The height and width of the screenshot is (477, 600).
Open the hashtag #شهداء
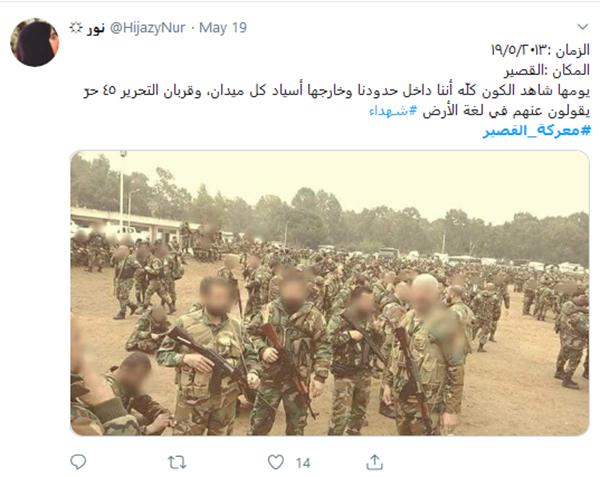[x=393, y=111]
